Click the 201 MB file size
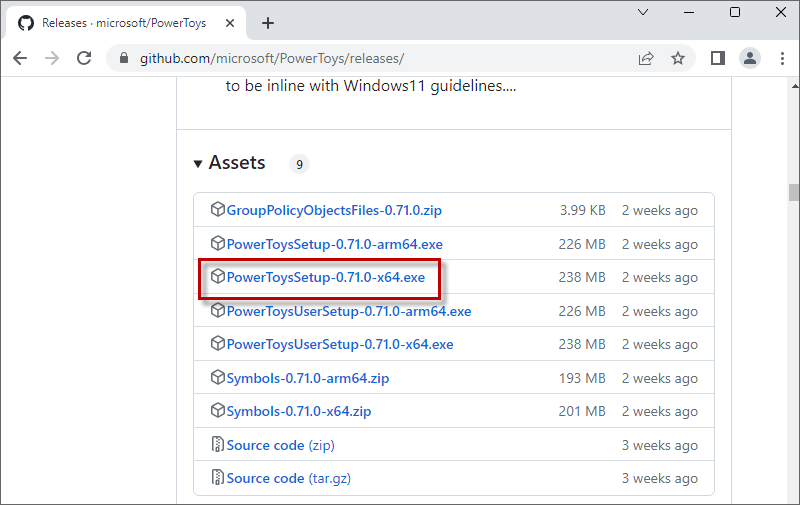This screenshot has height=505, width=800. (x=582, y=411)
